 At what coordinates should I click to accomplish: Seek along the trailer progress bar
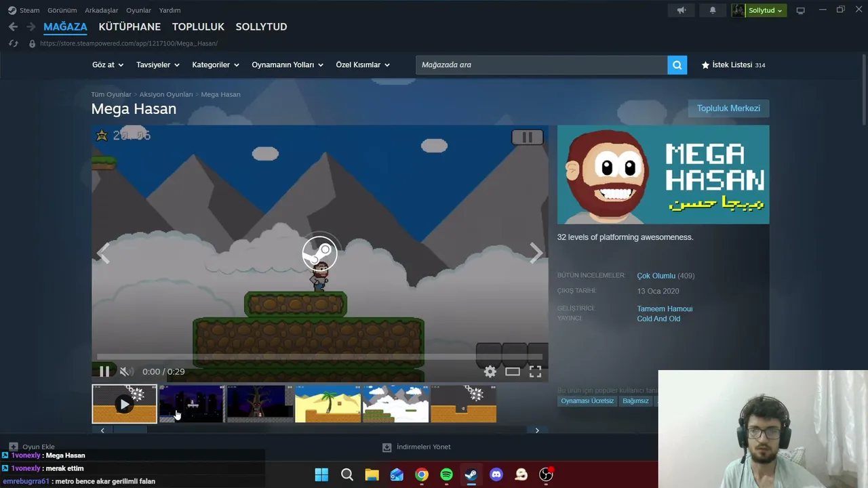click(320, 357)
